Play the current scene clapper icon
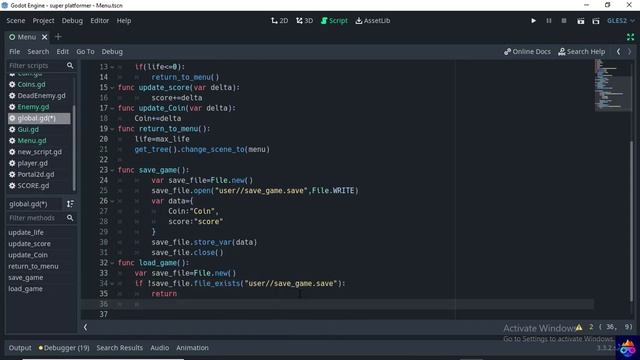 tap(580, 21)
